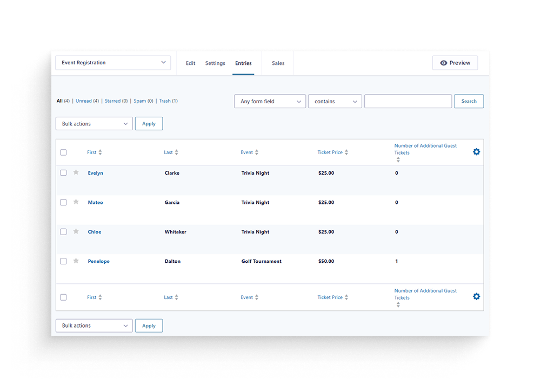This screenshot has width=541, height=392.
Task: Click sort arrows next to header Last
Action: point(176,152)
